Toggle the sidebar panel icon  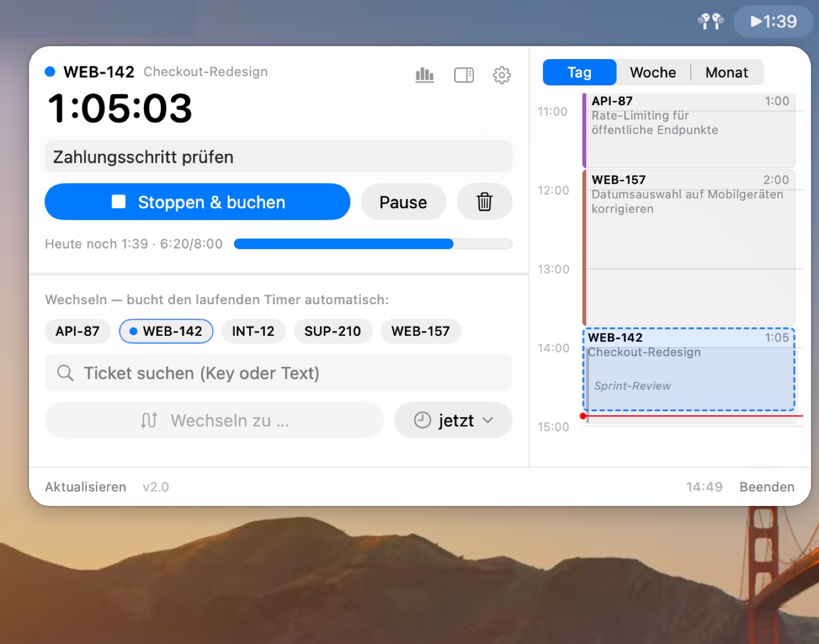464,75
